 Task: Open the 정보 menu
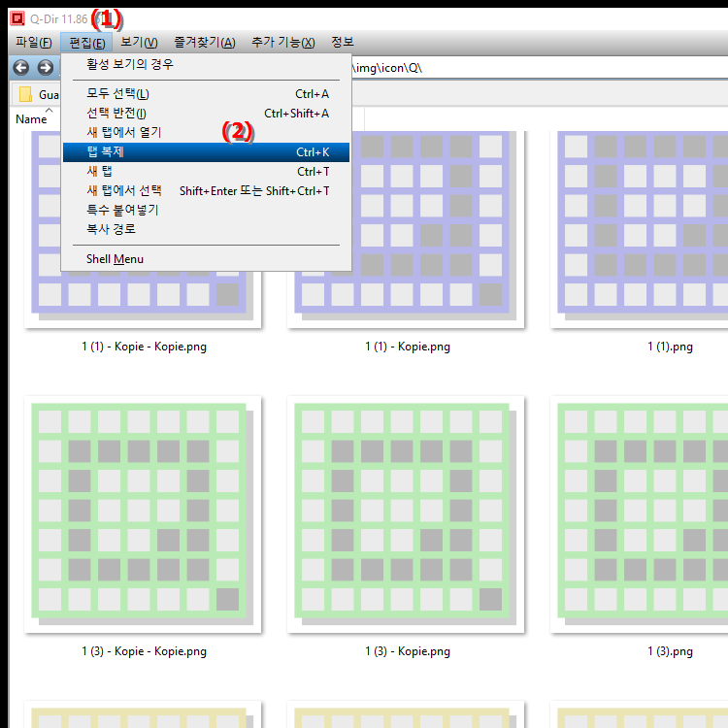click(343, 43)
